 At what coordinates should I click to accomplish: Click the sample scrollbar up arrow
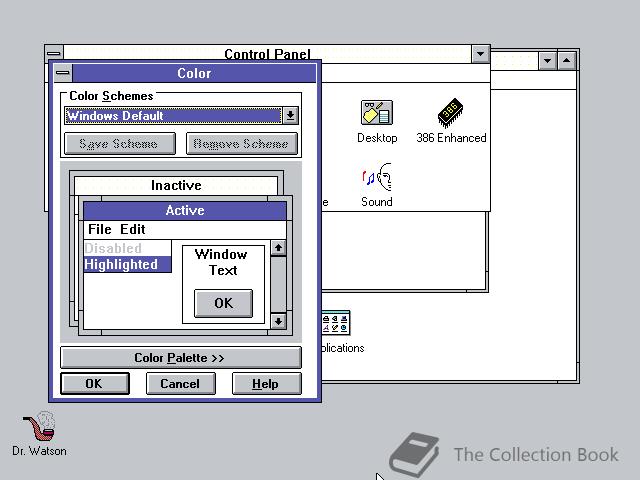click(x=278, y=248)
